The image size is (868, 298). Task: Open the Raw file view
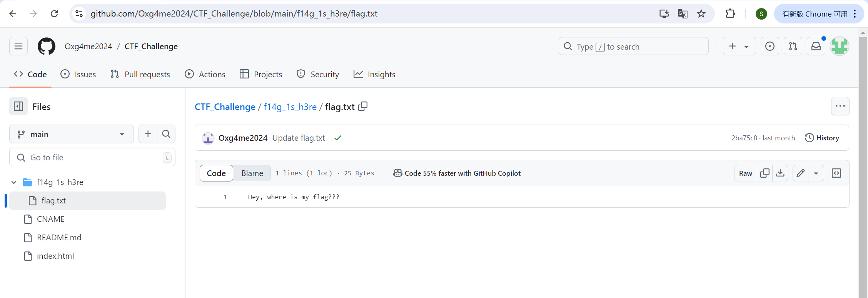click(x=745, y=173)
